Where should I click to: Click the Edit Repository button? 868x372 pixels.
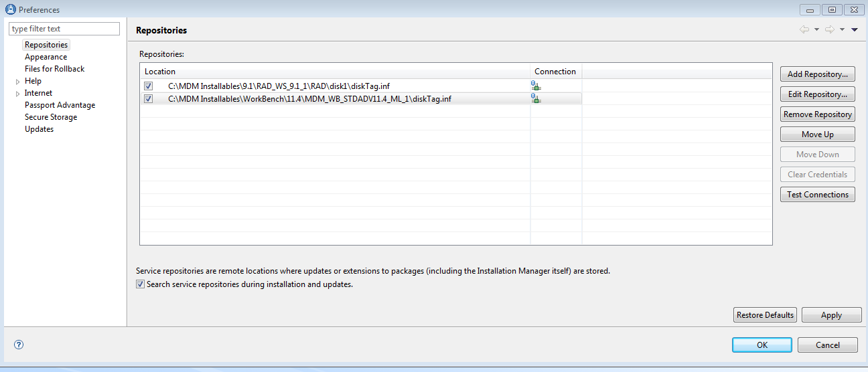point(817,94)
